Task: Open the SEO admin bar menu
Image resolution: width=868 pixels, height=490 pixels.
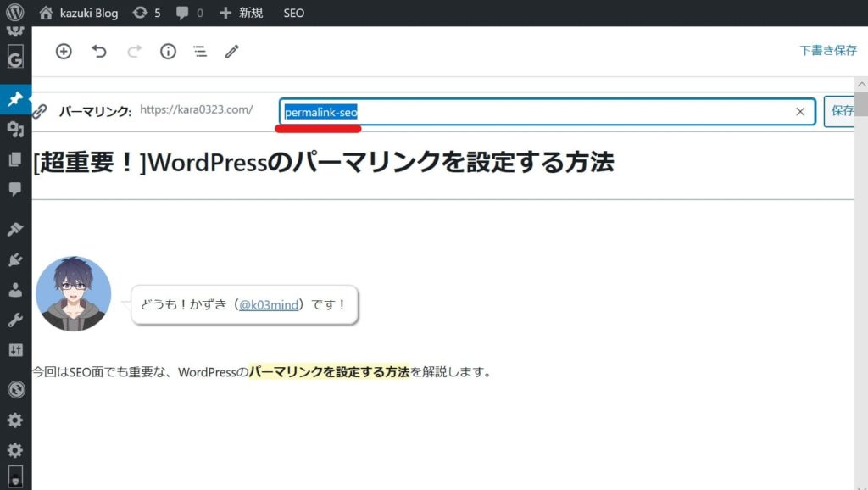Action: [x=293, y=13]
